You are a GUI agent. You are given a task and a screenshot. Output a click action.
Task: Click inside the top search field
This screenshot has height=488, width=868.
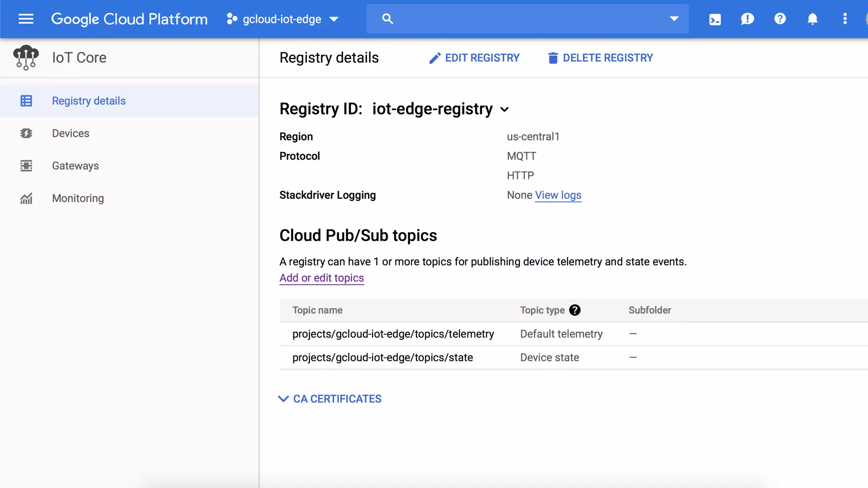[x=526, y=19]
